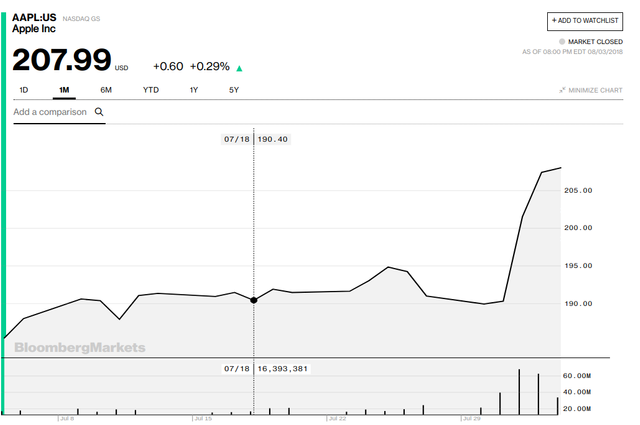The image size is (640, 425).
Task: Click the comparison search magnifier icon
Action: [99, 112]
